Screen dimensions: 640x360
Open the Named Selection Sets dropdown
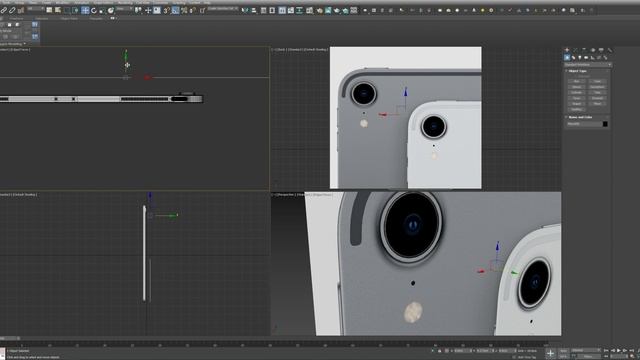point(222,9)
